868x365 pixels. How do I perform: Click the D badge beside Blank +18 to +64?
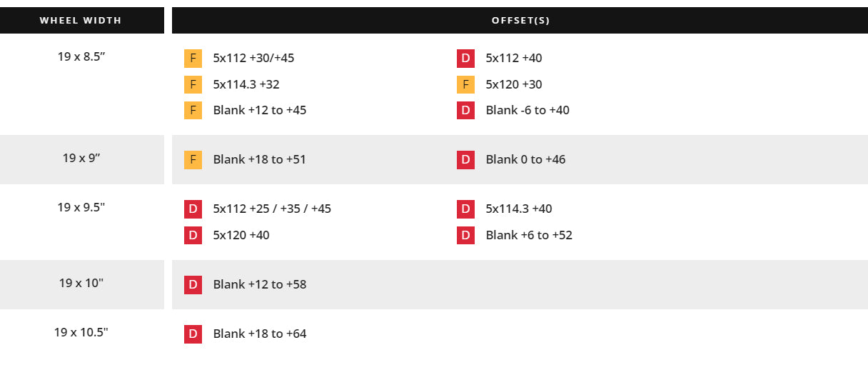pyautogui.click(x=193, y=334)
